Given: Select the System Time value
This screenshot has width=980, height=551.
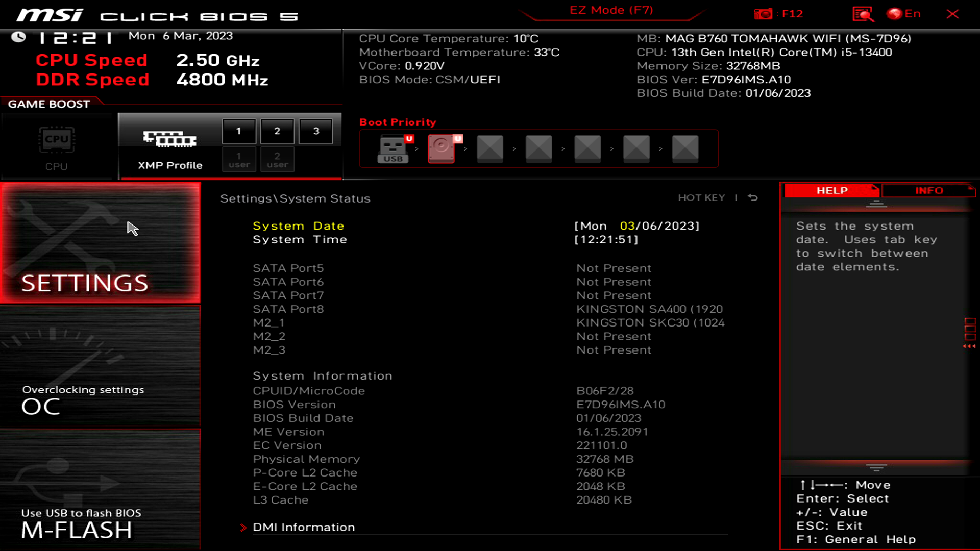Looking at the screenshot, I should (606, 240).
